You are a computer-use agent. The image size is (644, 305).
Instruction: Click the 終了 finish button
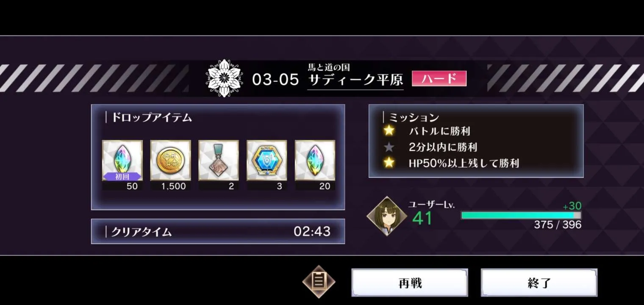point(539,283)
